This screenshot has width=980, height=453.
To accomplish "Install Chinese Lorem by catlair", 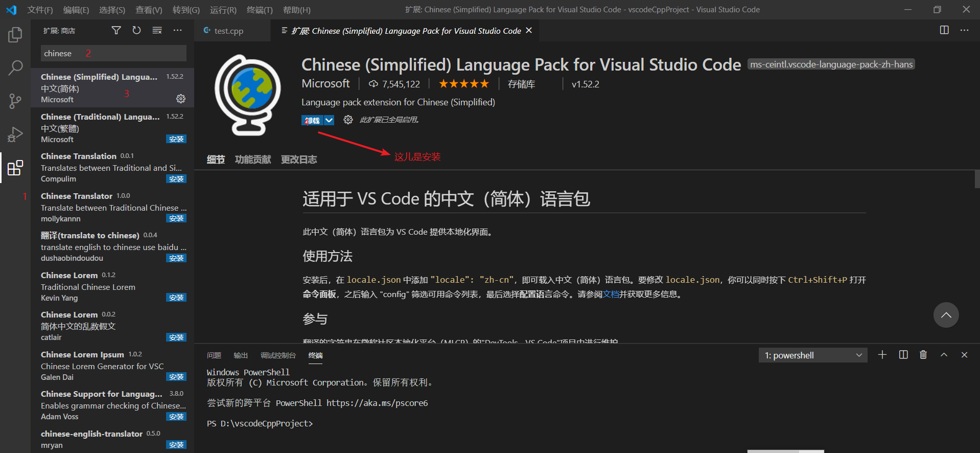I will click(x=176, y=337).
